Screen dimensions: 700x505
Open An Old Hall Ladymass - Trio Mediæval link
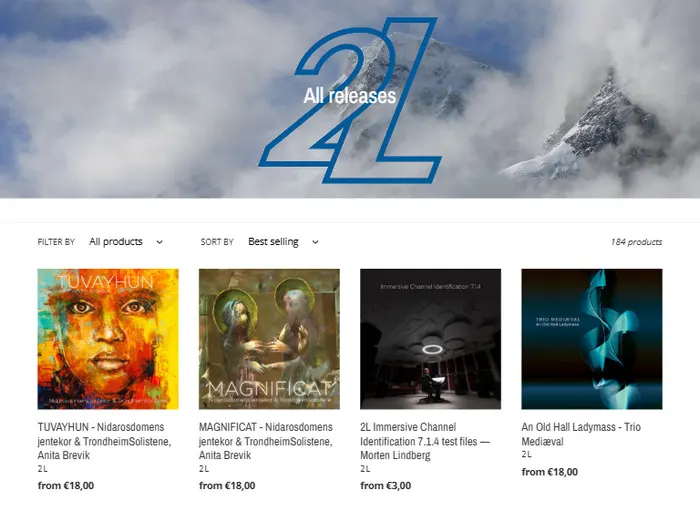581,434
